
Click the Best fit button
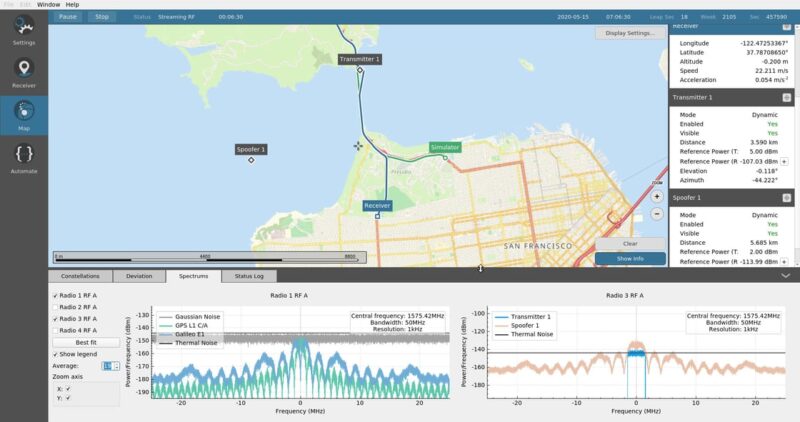point(86,342)
